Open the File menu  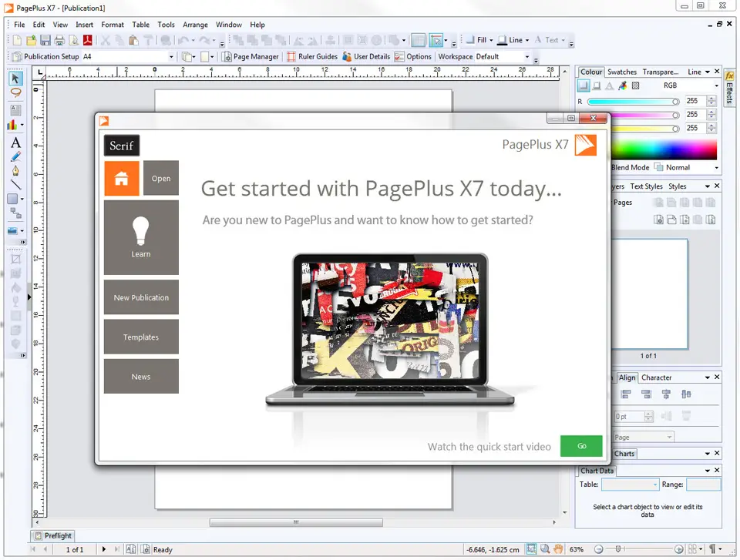19,25
